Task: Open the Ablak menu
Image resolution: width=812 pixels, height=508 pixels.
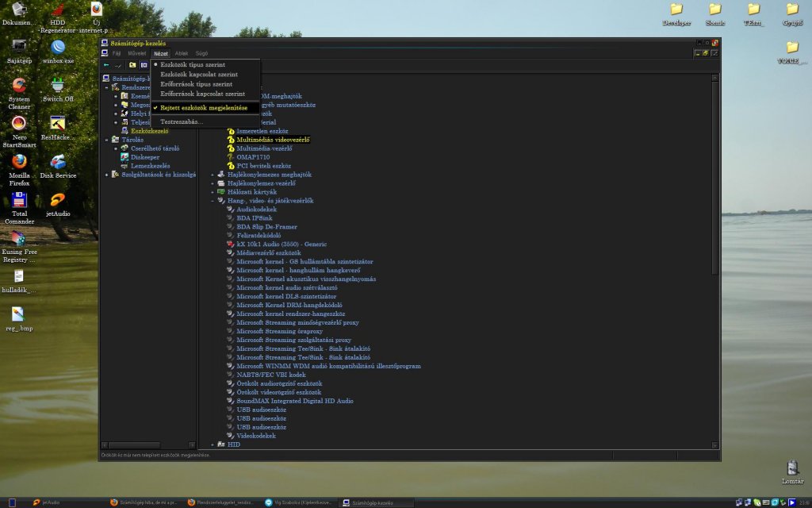Action: click(182, 53)
